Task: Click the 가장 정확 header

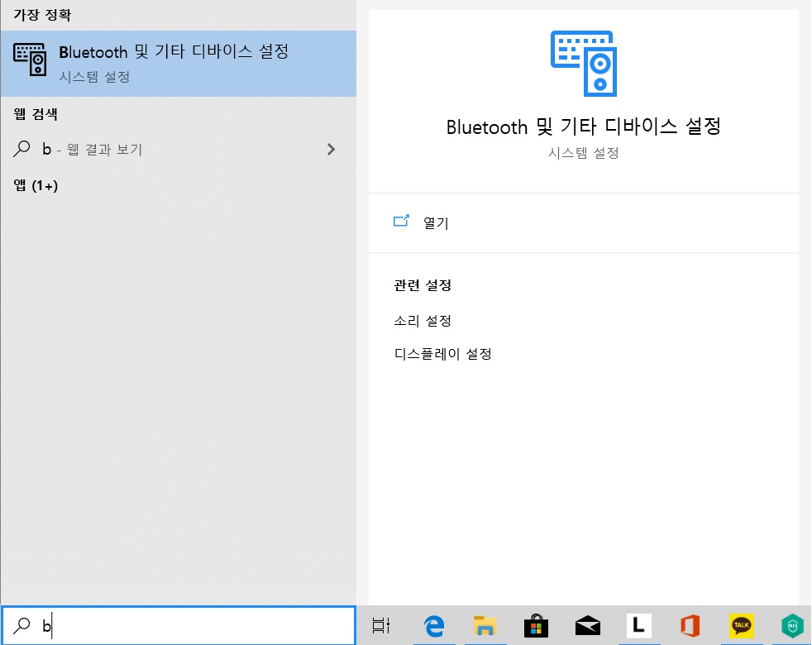Action: tap(42, 15)
